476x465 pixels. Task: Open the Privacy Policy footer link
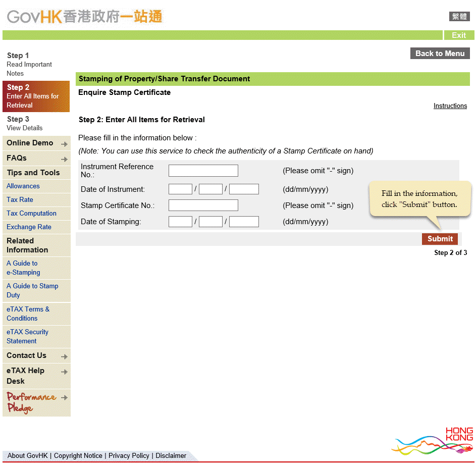click(129, 455)
